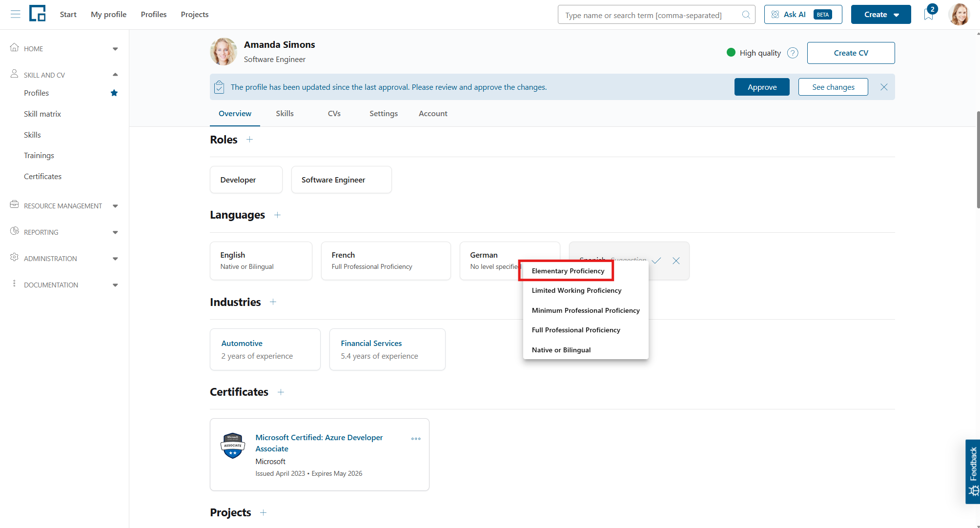
Task: Choose Native or Bilingual option
Action: click(x=586, y=350)
